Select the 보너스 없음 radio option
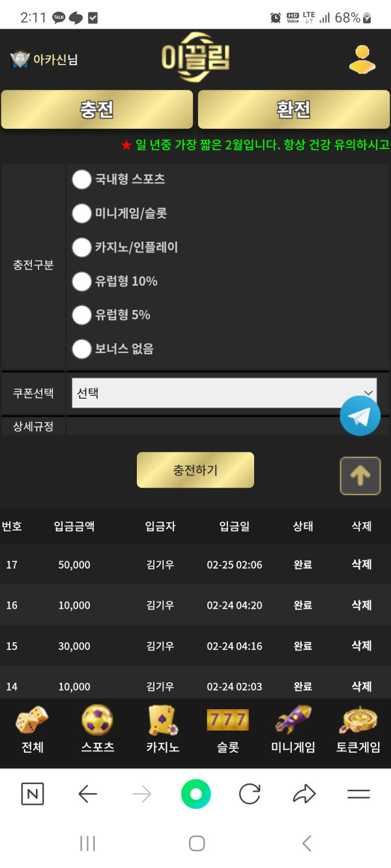Screen dimensions: 391x868 (81, 349)
